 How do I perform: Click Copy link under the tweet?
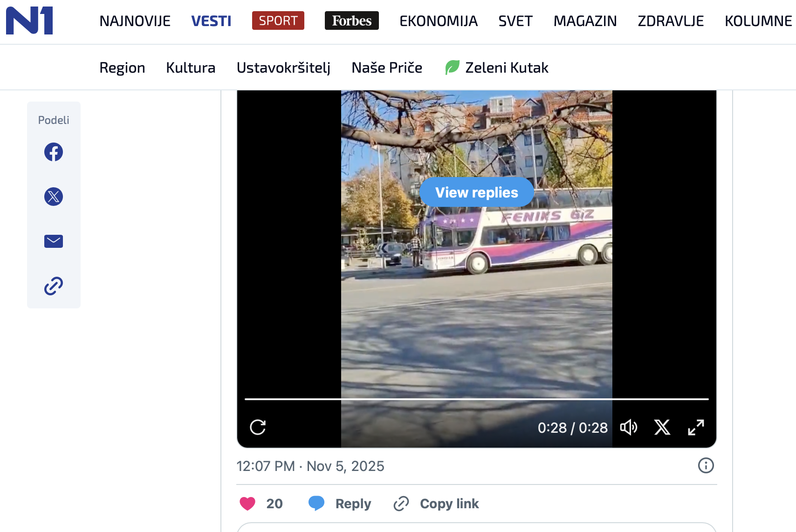pyautogui.click(x=436, y=504)
